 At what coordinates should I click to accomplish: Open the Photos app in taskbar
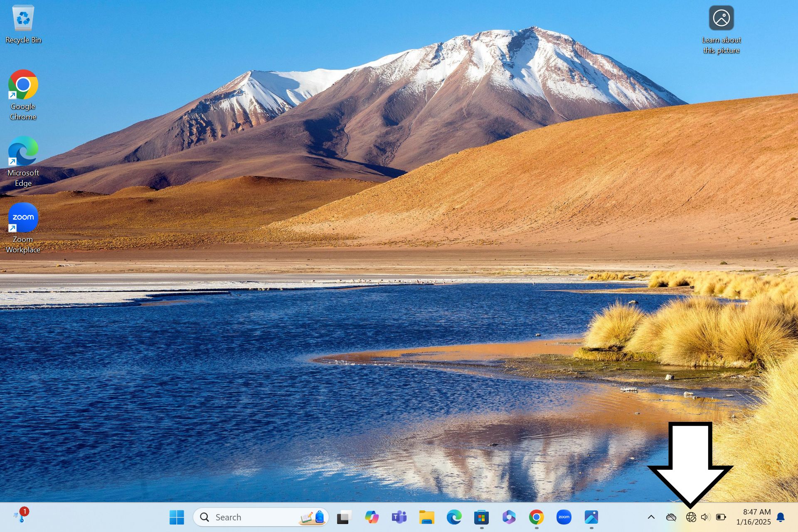coord(591,517)
